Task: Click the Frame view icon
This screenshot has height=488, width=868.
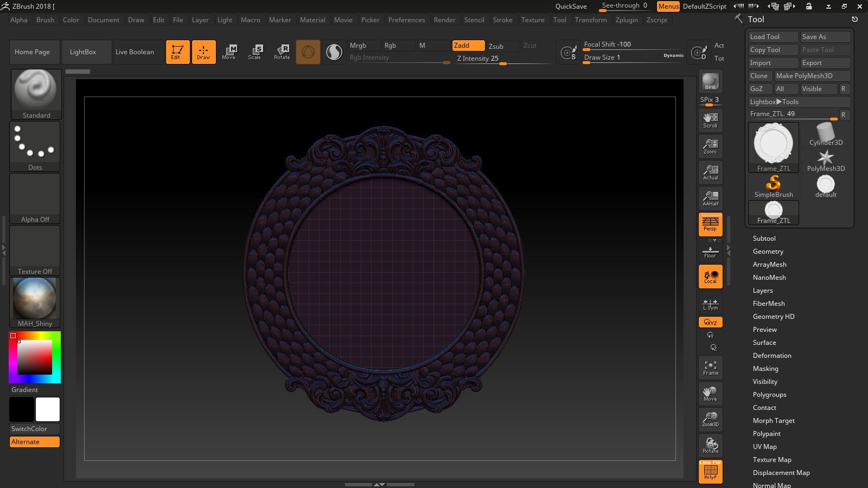Action: 710,368
